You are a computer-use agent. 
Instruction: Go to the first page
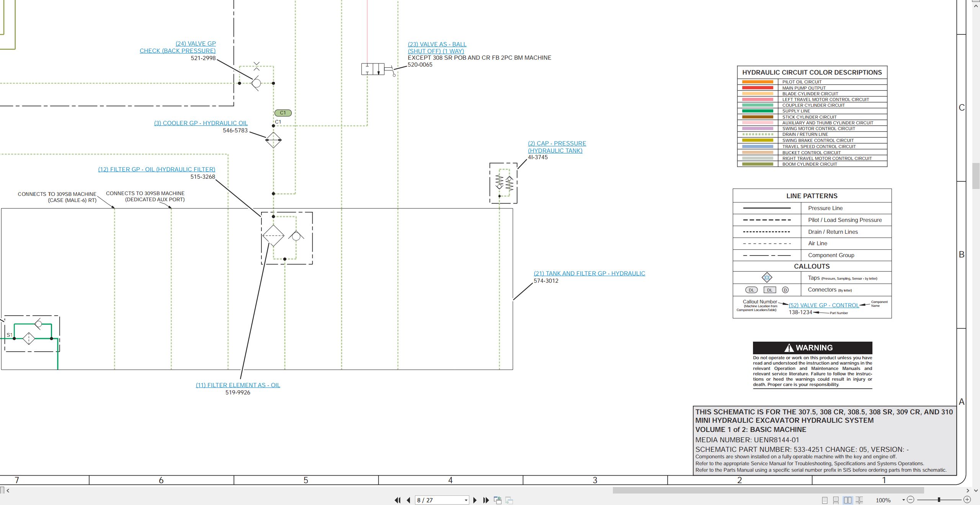pos(398,500)
